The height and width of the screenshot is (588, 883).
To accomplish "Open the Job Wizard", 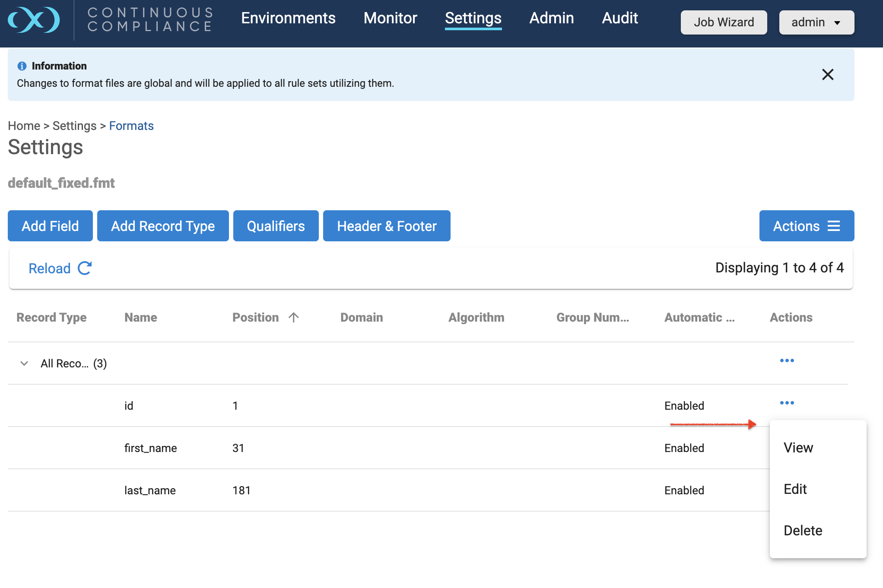I will pyautogui.click(x=724, y=22).
